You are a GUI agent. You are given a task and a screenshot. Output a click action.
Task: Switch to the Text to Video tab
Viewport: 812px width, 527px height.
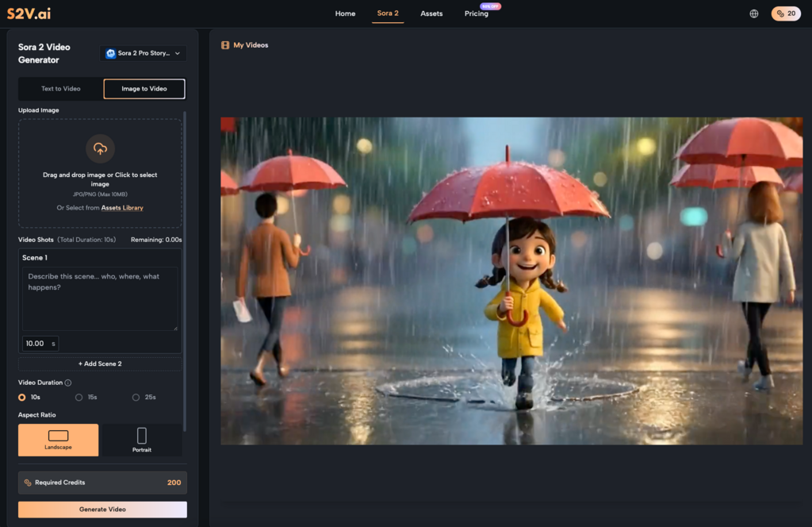point(61,89)
